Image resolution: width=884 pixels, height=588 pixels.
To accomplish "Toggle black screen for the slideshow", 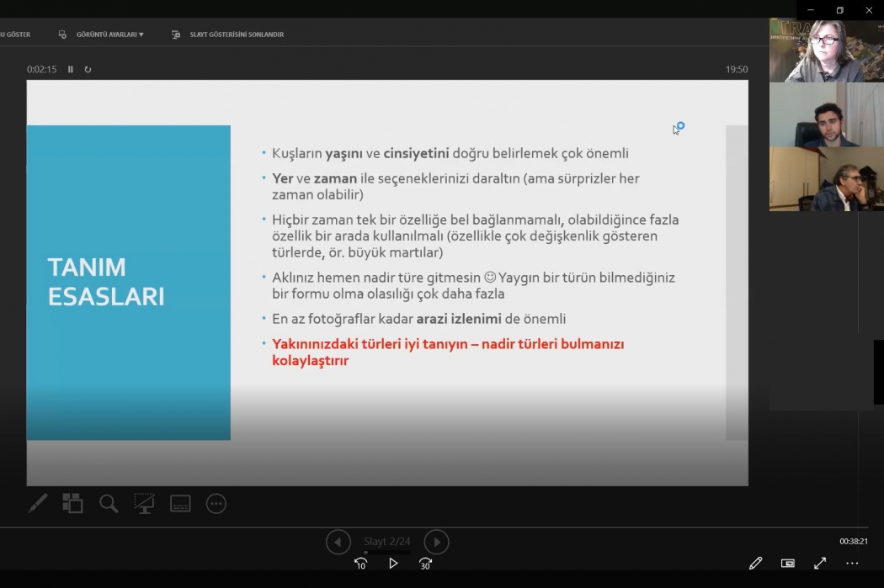I will [144, 504].
